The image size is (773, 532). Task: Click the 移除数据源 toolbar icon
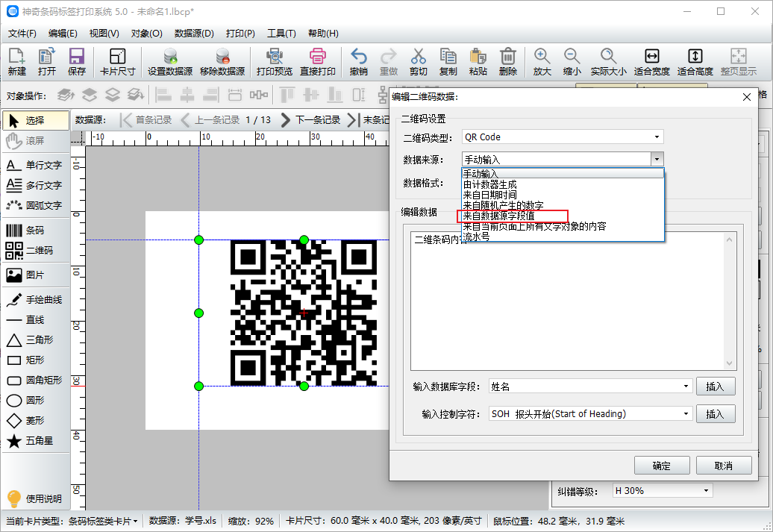point(222,62)
